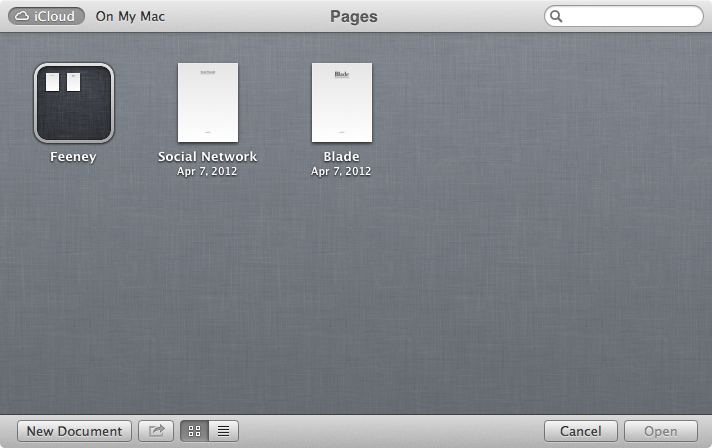Switch to the iCloud tab
The width and height of the screenshot is (712, 448).
pyautogui.click(x=46, y=16)
